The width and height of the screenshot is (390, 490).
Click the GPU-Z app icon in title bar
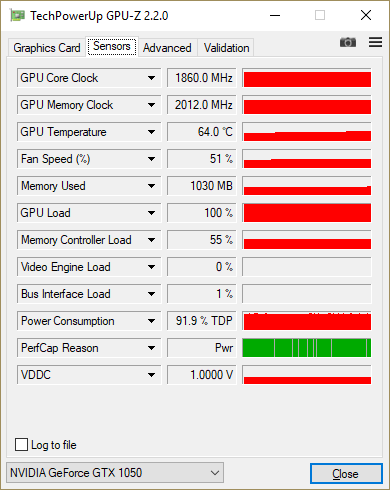18,15
